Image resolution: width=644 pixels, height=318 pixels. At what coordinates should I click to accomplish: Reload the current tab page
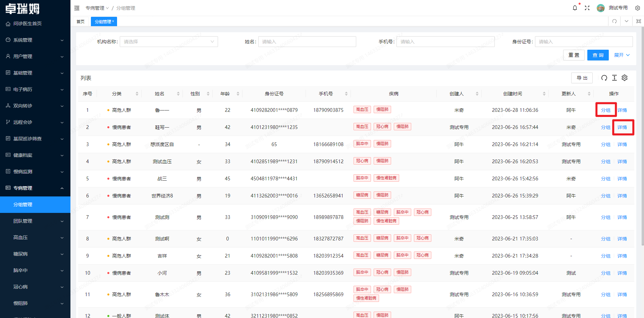[x=614, y=21]
